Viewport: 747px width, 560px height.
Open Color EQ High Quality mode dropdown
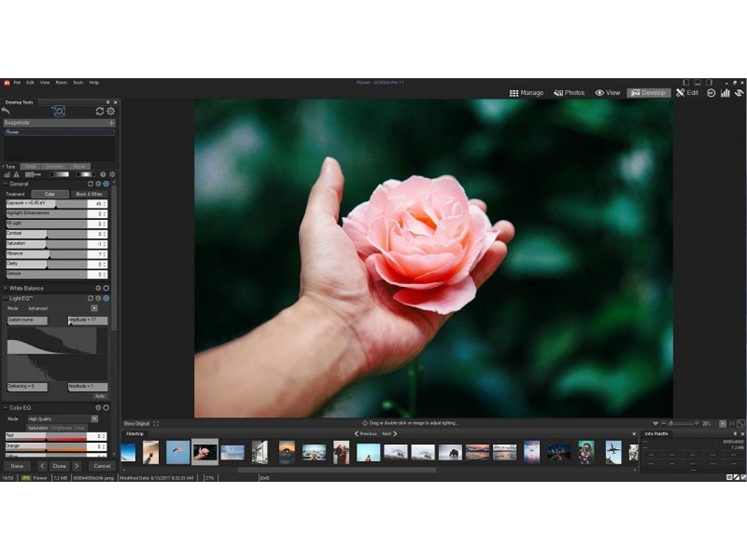[95, 419]
